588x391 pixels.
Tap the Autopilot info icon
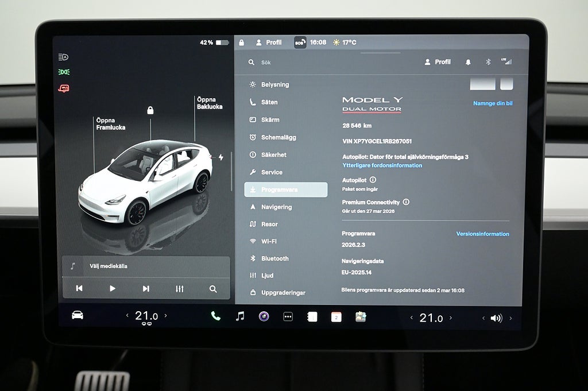[373, 180]
